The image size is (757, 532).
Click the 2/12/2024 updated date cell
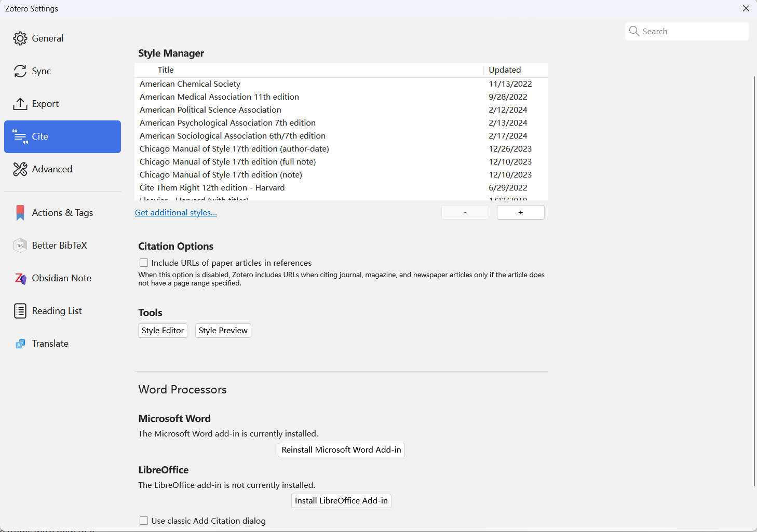[508, 110]
